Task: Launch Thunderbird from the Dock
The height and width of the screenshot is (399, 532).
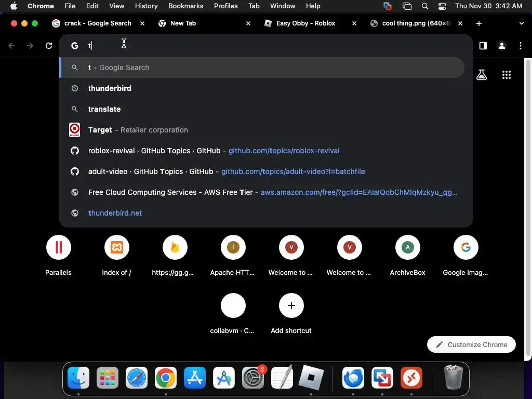Action: point(353,378)
